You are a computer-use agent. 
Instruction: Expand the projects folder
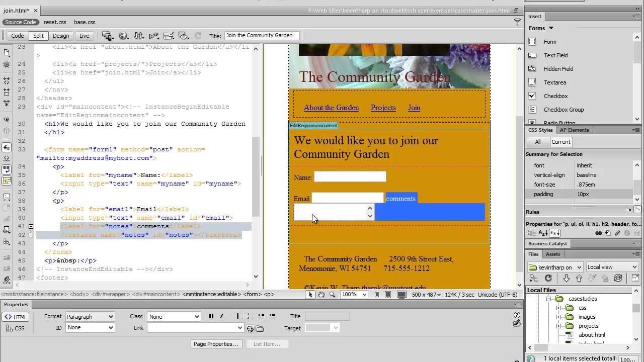[x=558, y=326]
